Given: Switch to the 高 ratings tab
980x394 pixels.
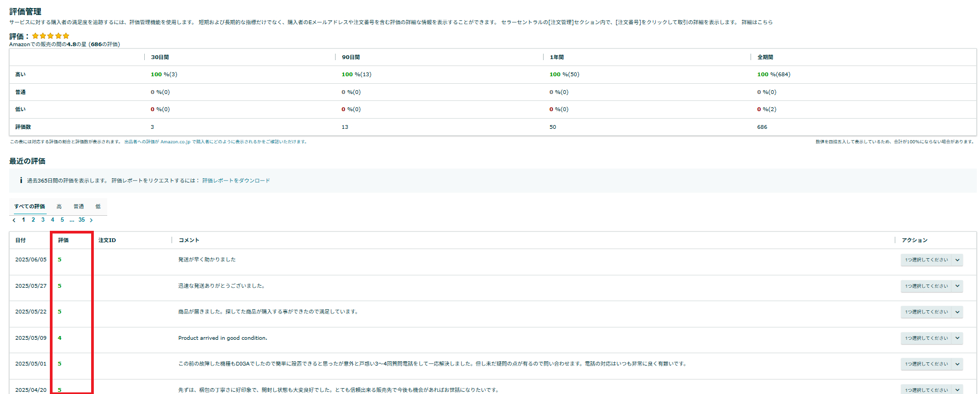Looking at the screenshot, I should 59,207.
